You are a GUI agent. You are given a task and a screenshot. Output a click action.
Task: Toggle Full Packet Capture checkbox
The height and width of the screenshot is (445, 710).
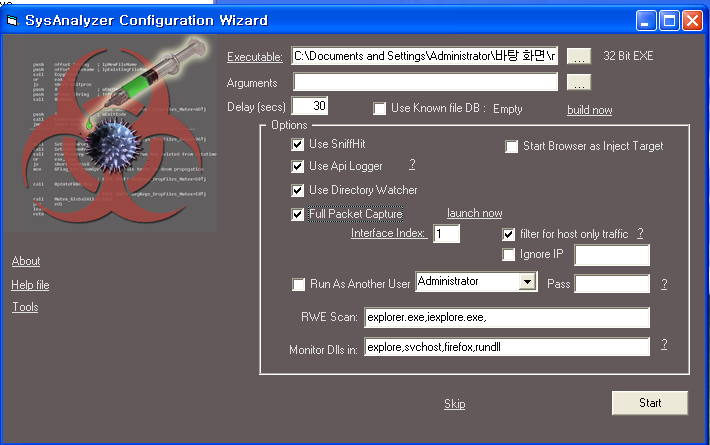tap(297, 214)
